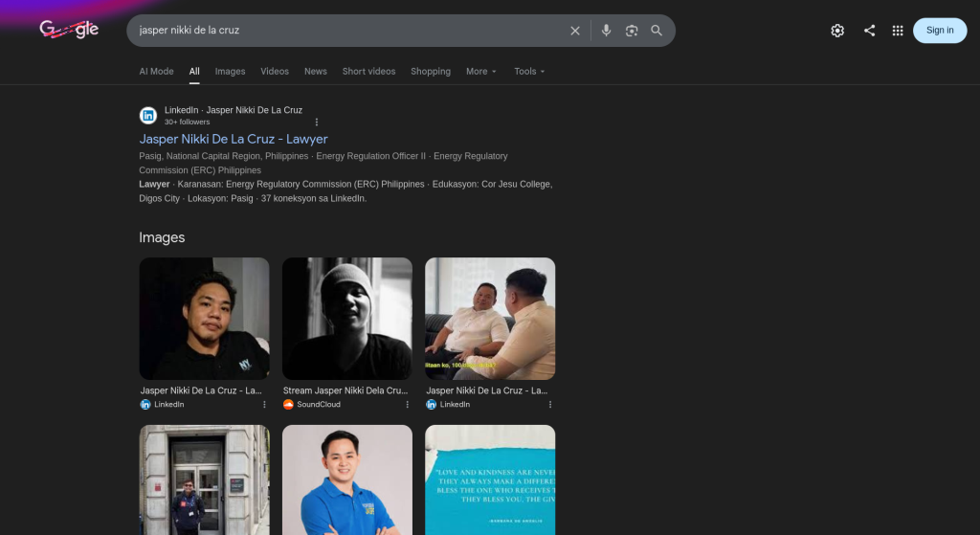The image size is (980, 535).
Task: Open the SoundCloud beanie photo thumbnail
Action: (346, 318)
